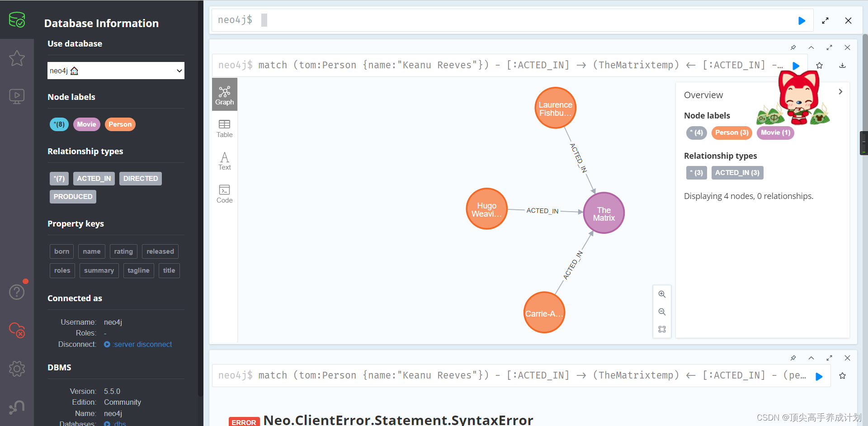Click the *(8) all nodes label
The width and height of the screenshot is (868, 426).
[x=59, y=124]
